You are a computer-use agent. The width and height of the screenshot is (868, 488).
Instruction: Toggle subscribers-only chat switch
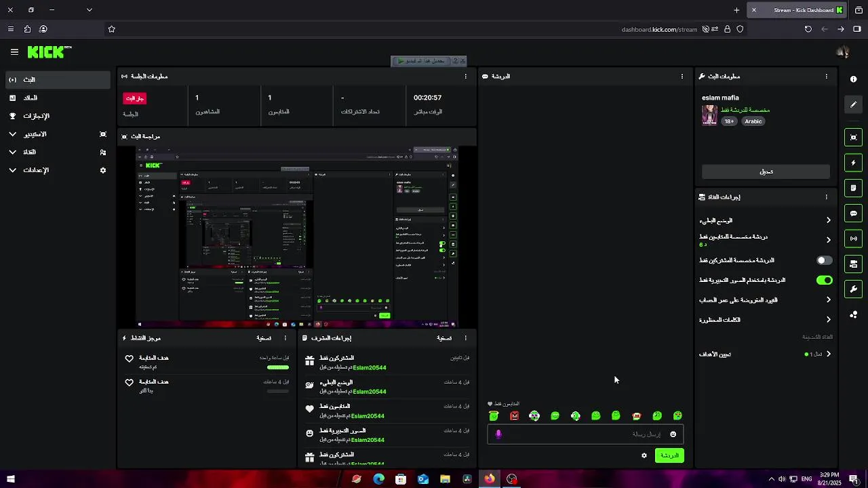coord(824,260)
